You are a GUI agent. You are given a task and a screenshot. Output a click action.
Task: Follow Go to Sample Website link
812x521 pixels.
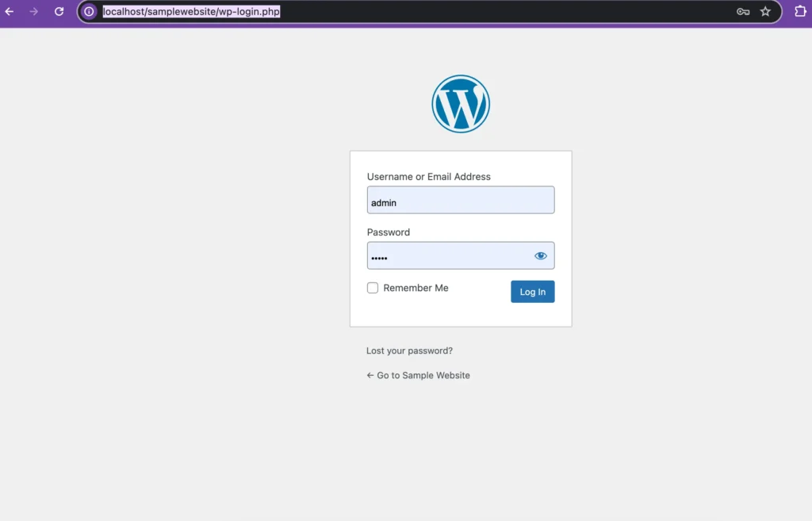click(419, 375)
